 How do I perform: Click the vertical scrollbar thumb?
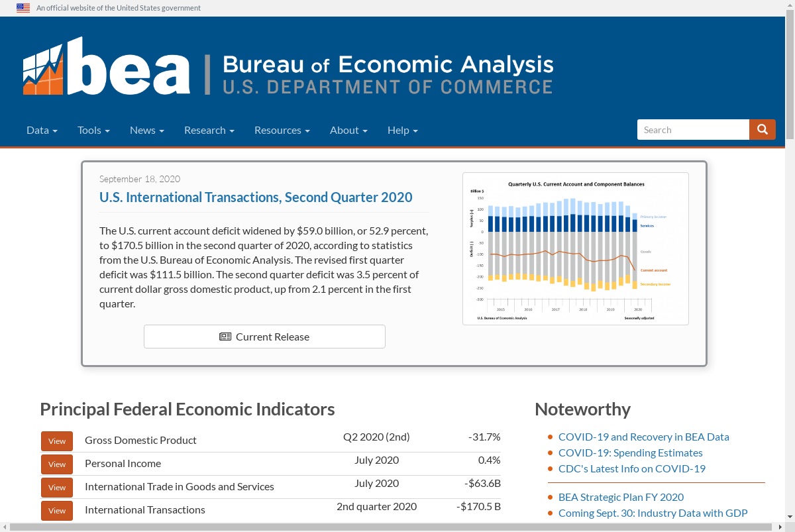pos(790,73)
